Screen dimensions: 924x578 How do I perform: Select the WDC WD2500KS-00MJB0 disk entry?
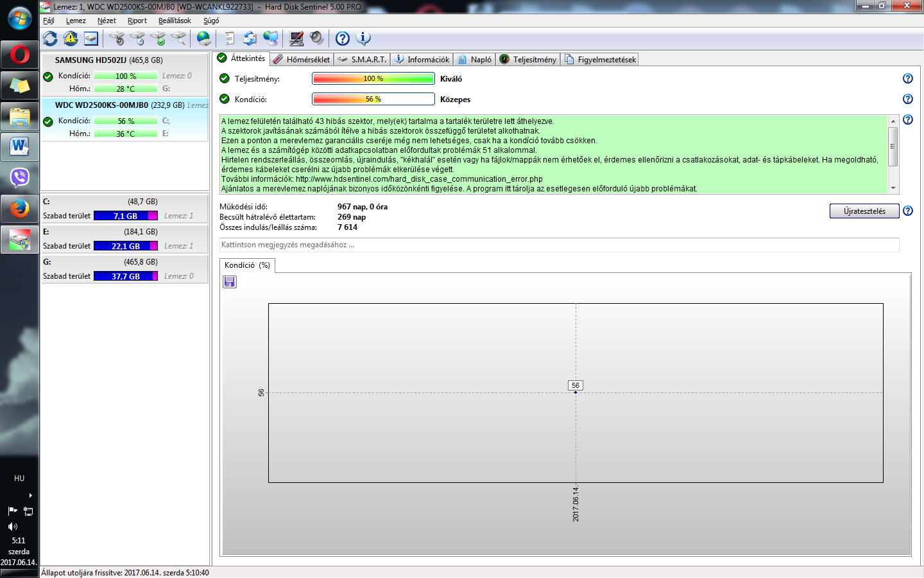tap(124, 119)
